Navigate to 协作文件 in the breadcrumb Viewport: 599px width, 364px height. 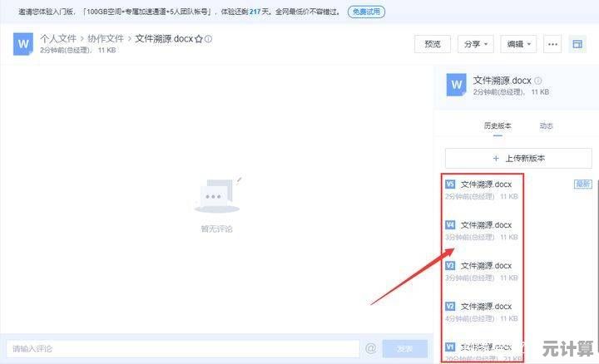(x=106, y=38)
